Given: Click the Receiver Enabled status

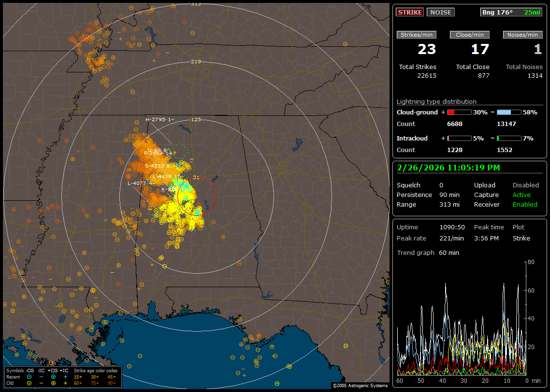Looking at the screenshot, I should coord(525,205).
